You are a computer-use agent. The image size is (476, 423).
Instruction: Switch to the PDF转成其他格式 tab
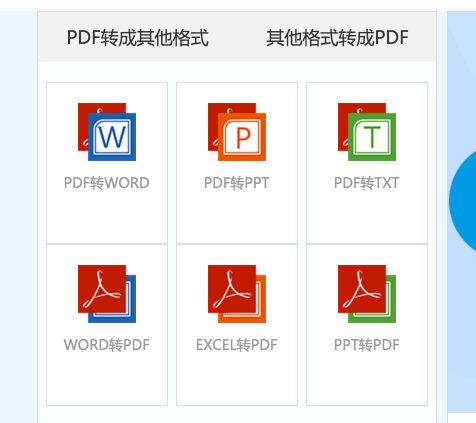pos(138,38)
